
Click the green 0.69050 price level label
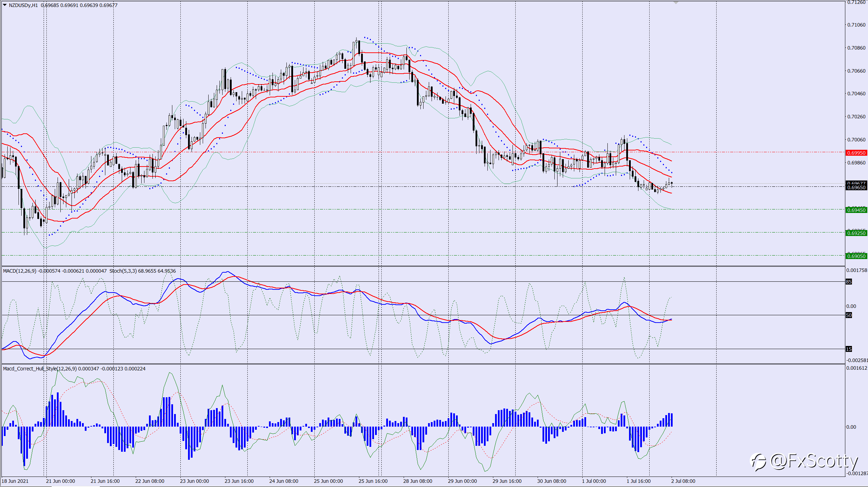click(856, 256)
